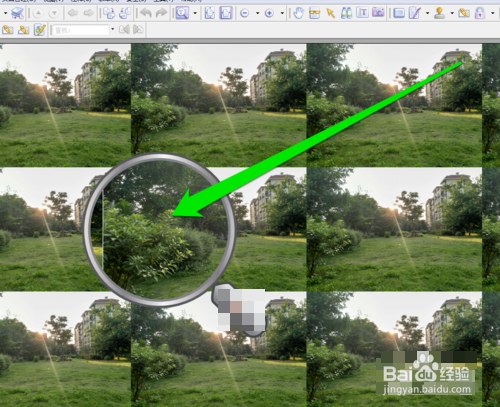Click the redo arrow button
This screenshot has height=407, width=500.
point(162,13)
